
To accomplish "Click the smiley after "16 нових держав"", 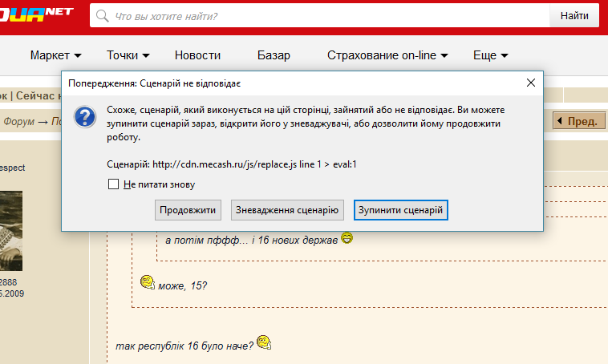I will [347, 238].
